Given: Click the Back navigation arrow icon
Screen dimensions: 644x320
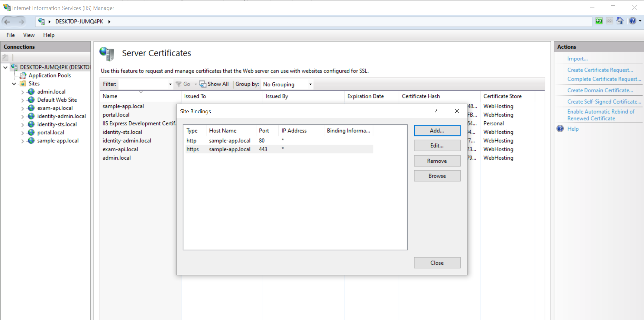Looking at the screenshot, I should (7, 22).
